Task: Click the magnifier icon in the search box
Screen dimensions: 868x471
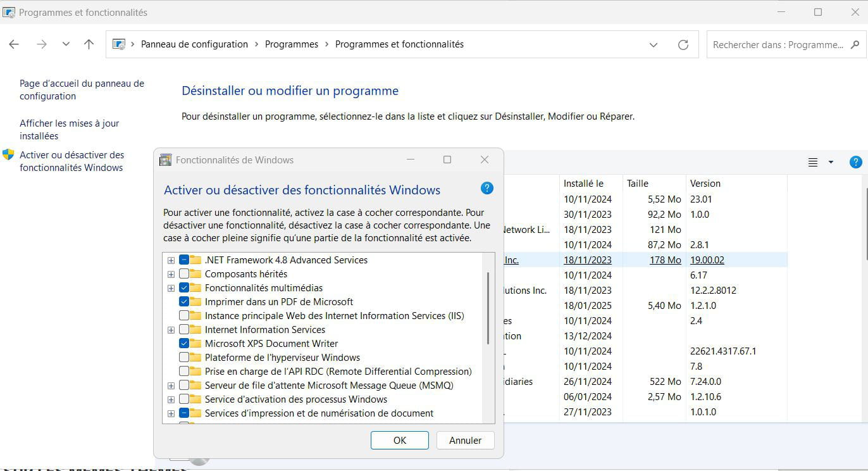Action: tap(855, 45)
